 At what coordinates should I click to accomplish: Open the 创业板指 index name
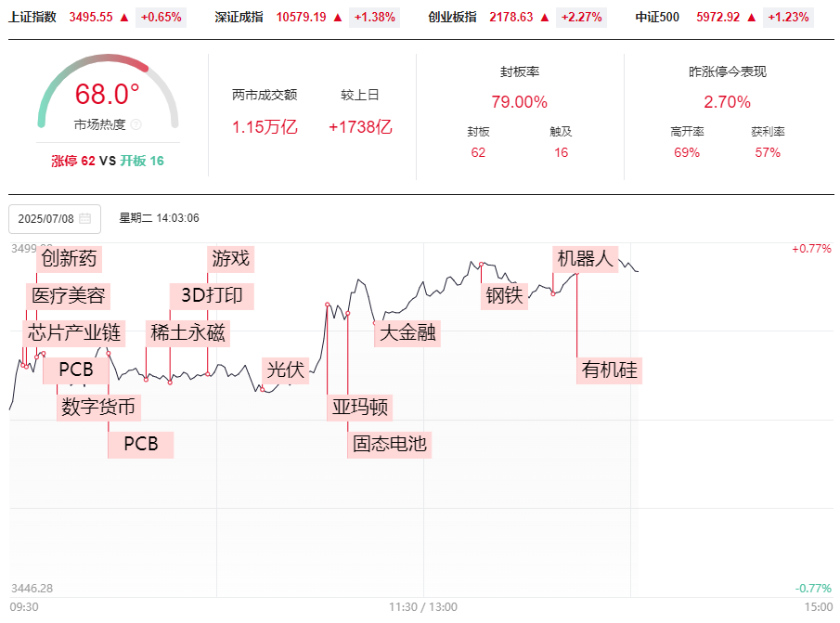453,17
